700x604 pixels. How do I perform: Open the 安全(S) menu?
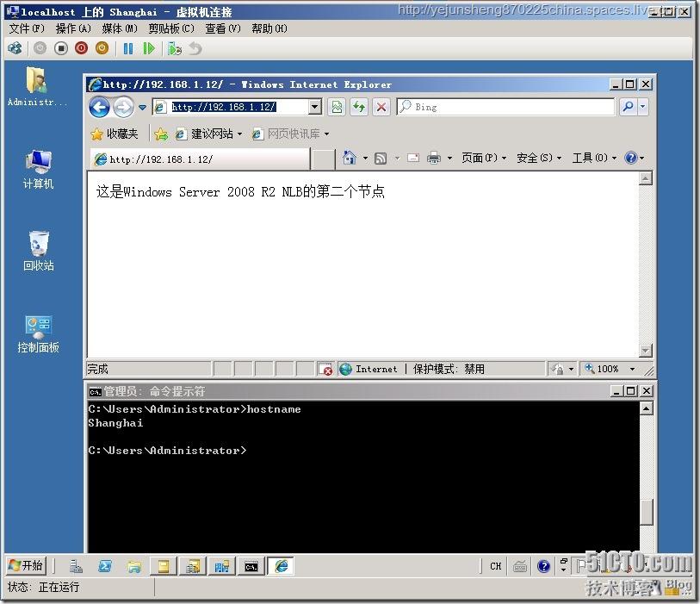[x=539, y=158]
